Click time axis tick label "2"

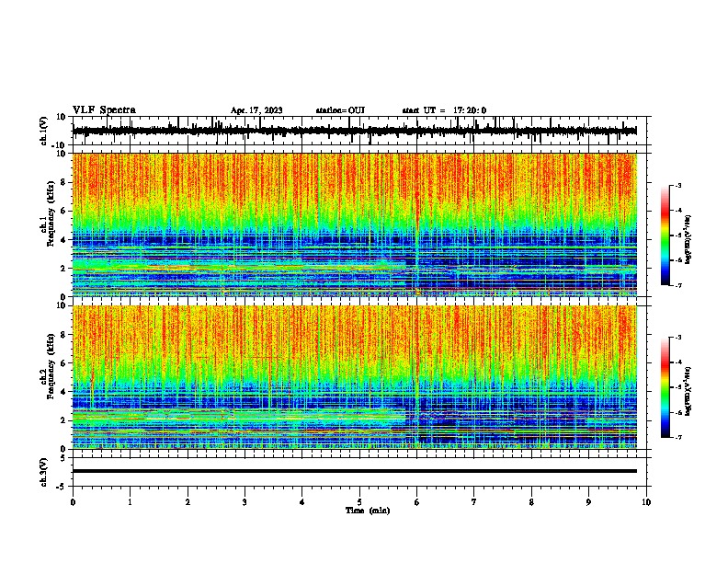188,502
